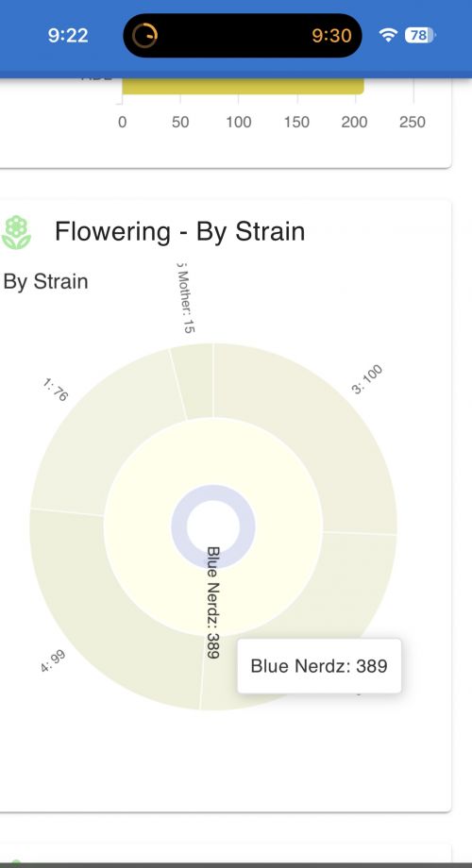472x868 pixels.
Task: Tap the 9:22 clock in status bar
Action: [x=68, y=36]
